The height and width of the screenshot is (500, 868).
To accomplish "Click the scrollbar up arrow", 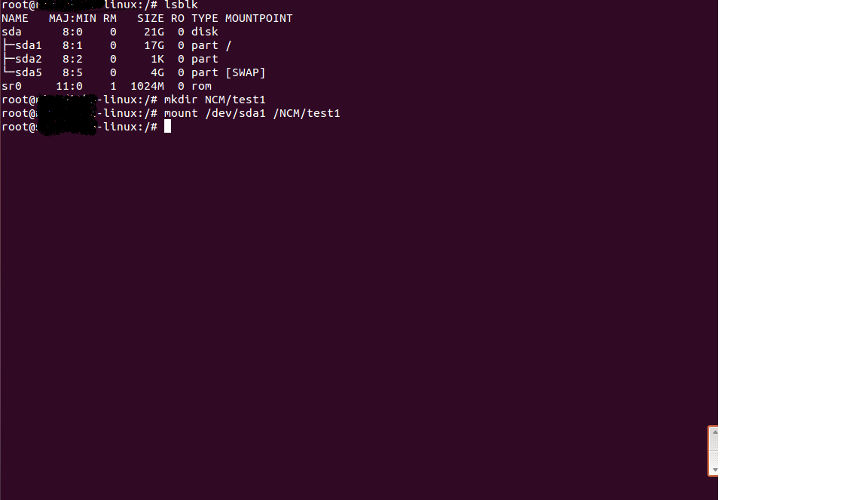I will coord(714,433).
